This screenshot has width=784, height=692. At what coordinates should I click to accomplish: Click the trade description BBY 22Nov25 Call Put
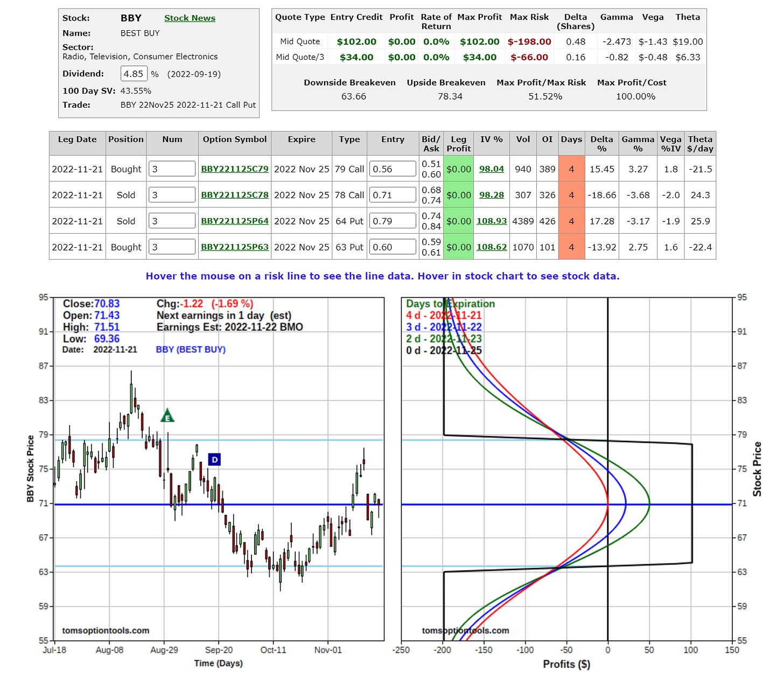coord(188,105)
